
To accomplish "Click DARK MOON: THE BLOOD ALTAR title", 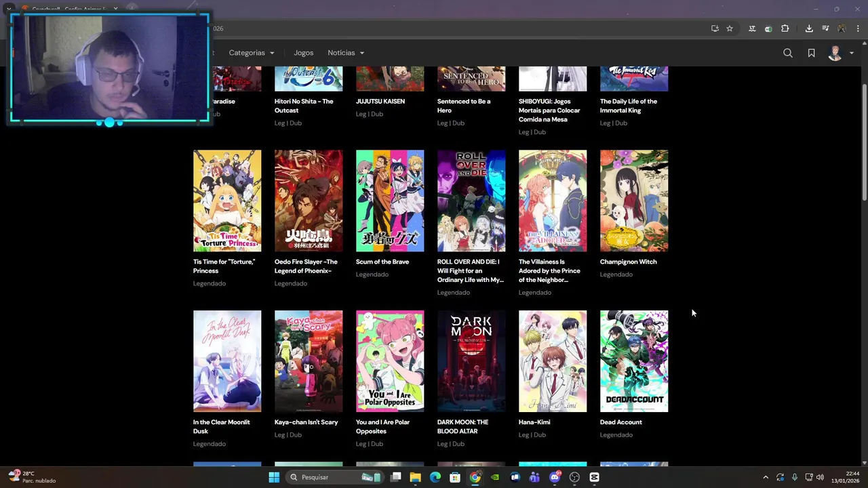I will pyautogui.click(x=463, y=426).
